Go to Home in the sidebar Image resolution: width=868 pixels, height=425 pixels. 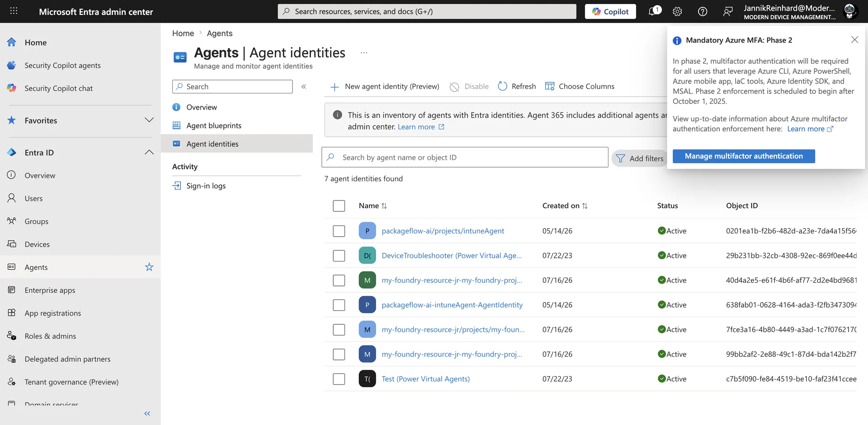pos(80,42)
